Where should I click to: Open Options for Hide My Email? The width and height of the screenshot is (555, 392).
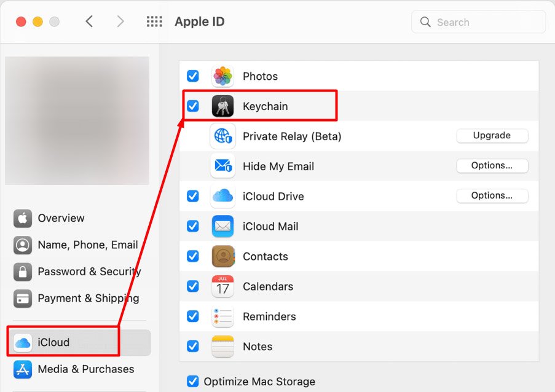[492, 166]
